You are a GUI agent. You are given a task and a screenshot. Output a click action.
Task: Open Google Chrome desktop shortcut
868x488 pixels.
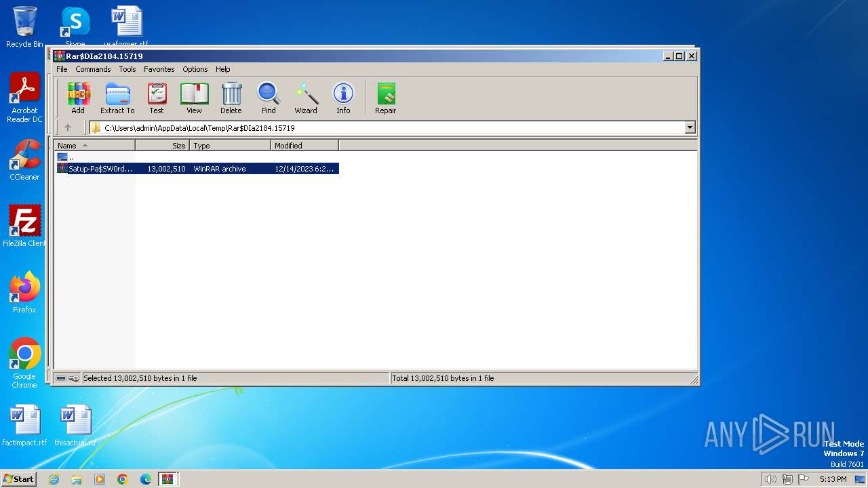tap(24, 363)
